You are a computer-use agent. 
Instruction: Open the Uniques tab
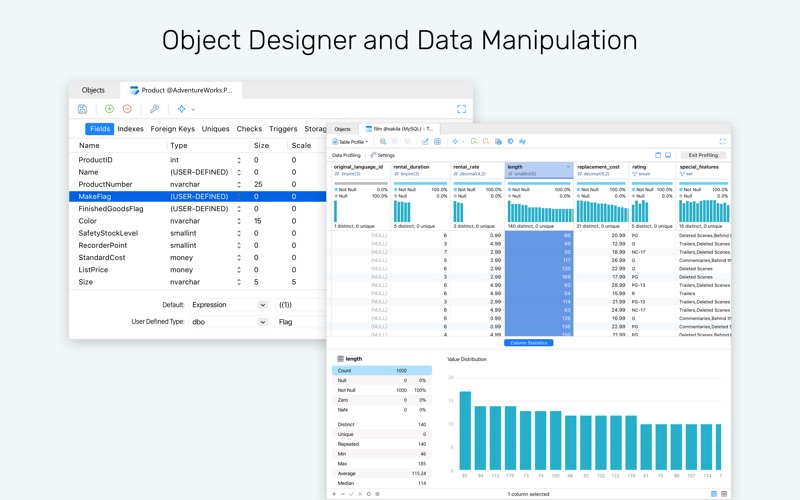[x=215, y=129]
